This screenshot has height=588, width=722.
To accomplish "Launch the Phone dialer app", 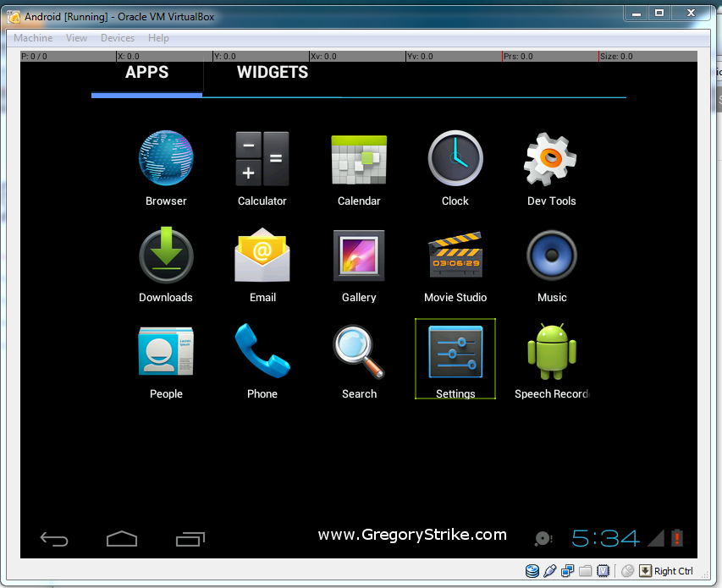I will pyautogui.click(x=262, y=353).
